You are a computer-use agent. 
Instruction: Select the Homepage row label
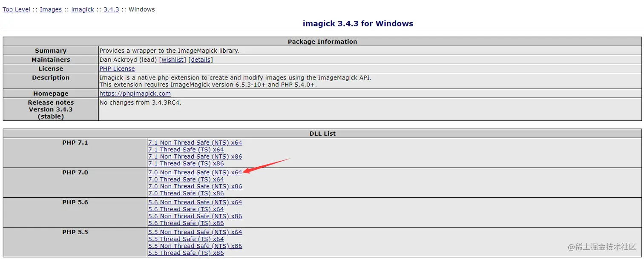51,94
